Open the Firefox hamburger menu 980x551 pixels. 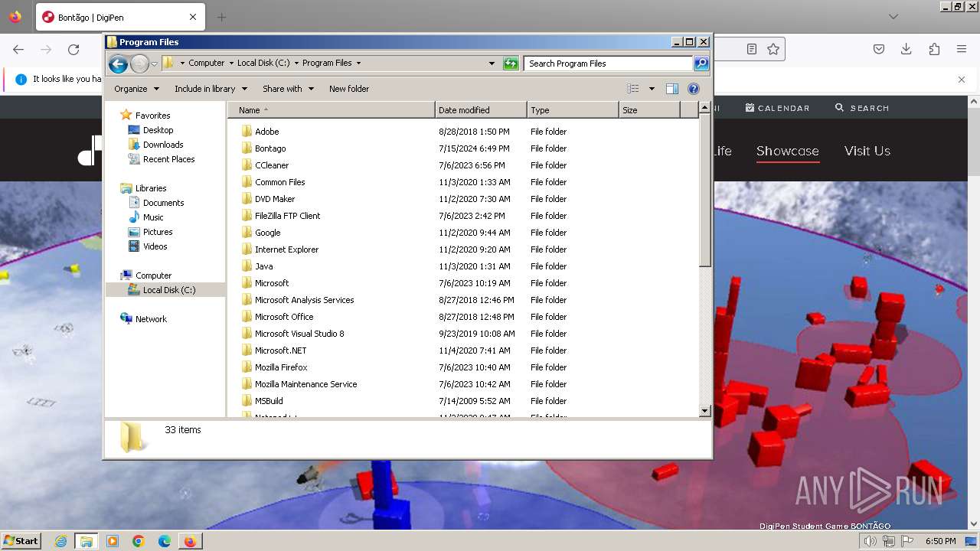[962, 49]
